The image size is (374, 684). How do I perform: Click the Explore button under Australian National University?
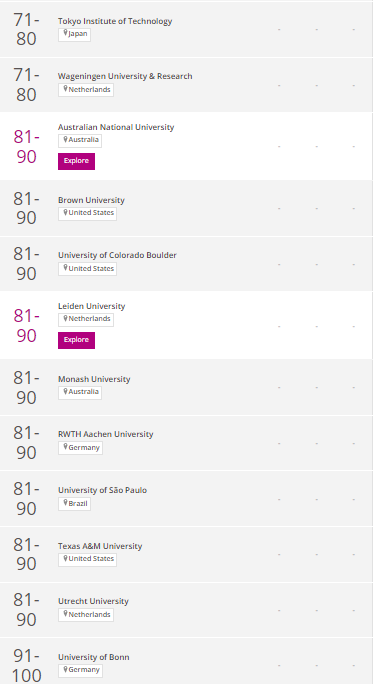click(76, 161)
